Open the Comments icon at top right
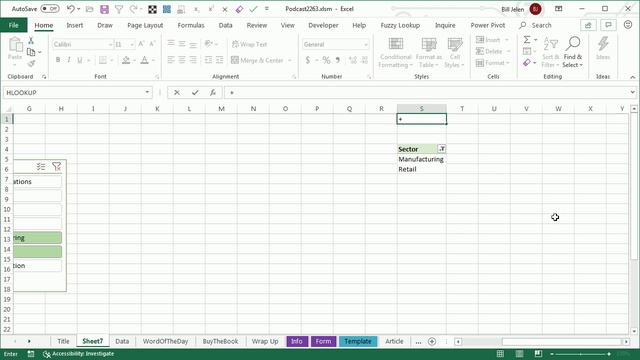Image resolution: width=640 pixels, height=360 pixels. tap(608, 25)
